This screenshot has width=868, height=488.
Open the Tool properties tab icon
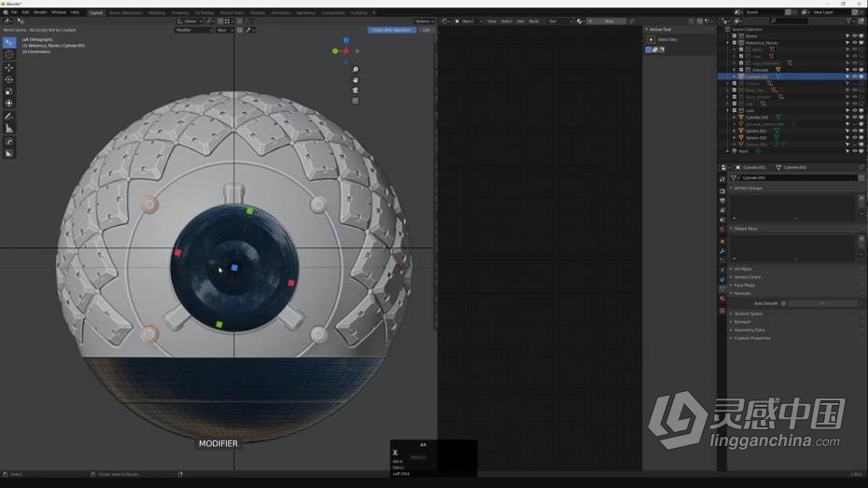coord(722,179)
